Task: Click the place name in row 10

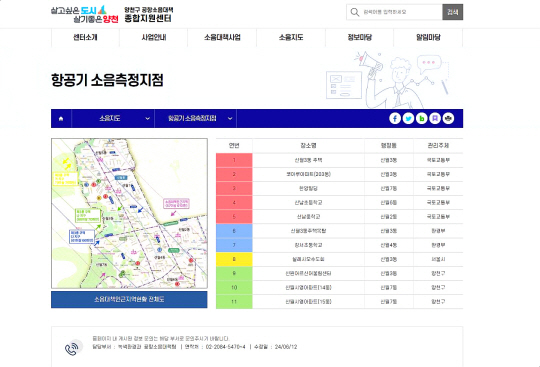Action: point(308,287)
